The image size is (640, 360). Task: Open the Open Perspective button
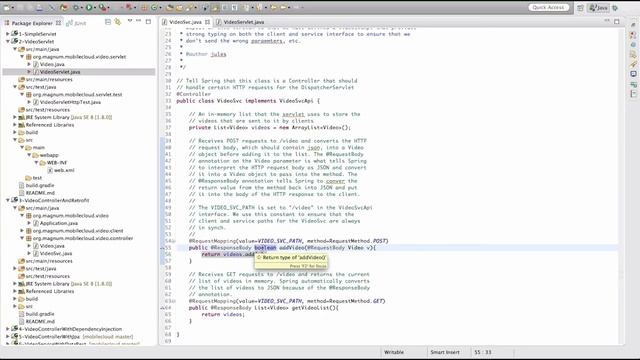point(580,7)
